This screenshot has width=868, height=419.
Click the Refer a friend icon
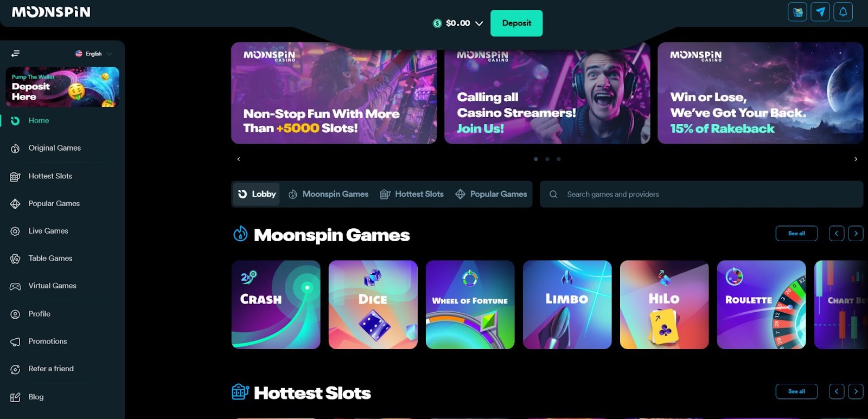[x=15, y=369]
